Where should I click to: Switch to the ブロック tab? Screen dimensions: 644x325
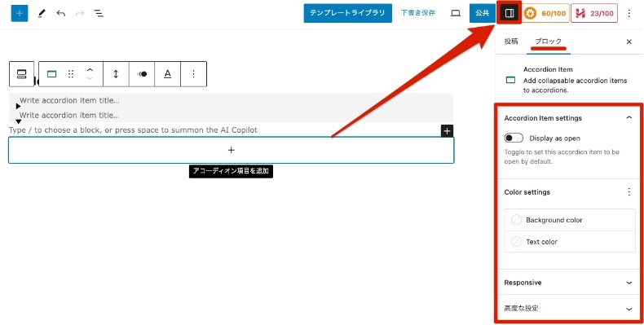point(549,42)
